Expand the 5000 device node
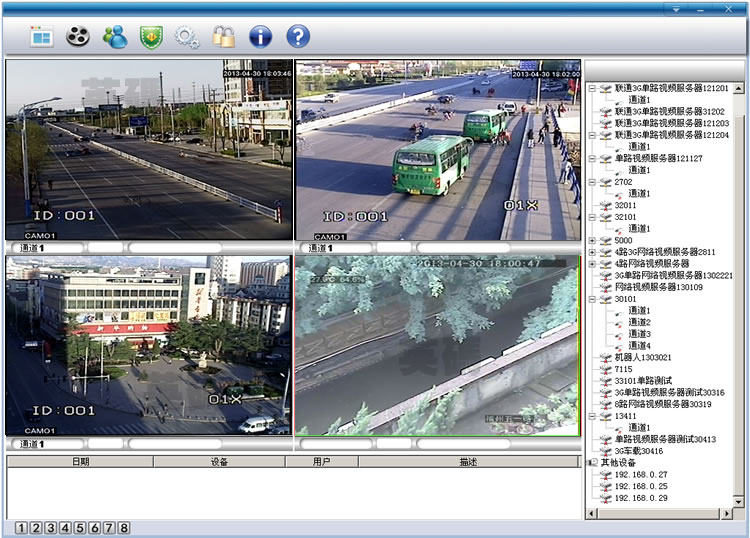Viewport: 750px width, 538px height. (592, 241)
